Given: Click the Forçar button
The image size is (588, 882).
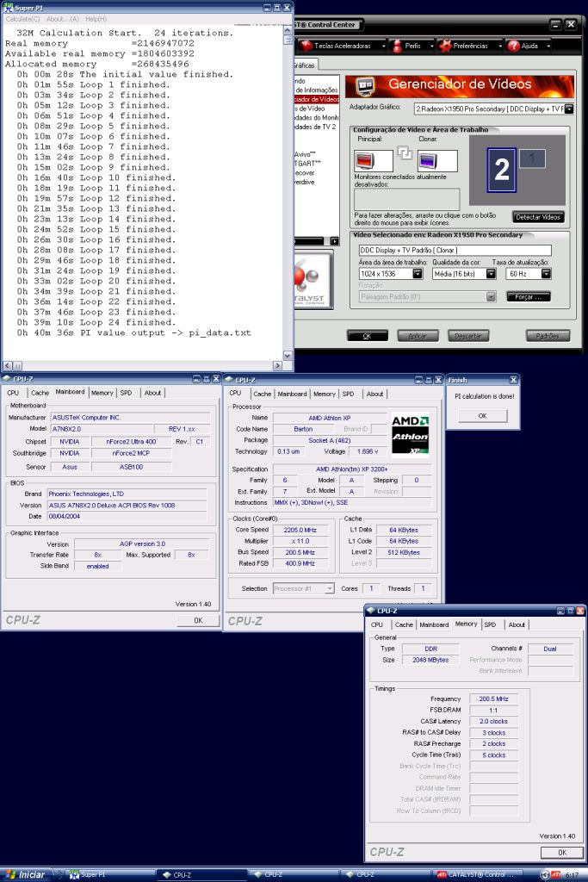Looking at the screenshot, I should click(529, 296).
